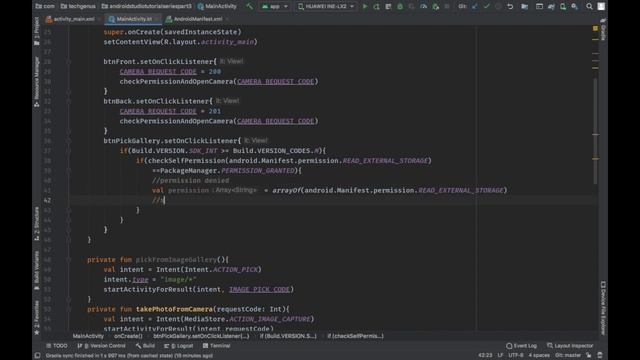Open the TODO tool window

57,346
